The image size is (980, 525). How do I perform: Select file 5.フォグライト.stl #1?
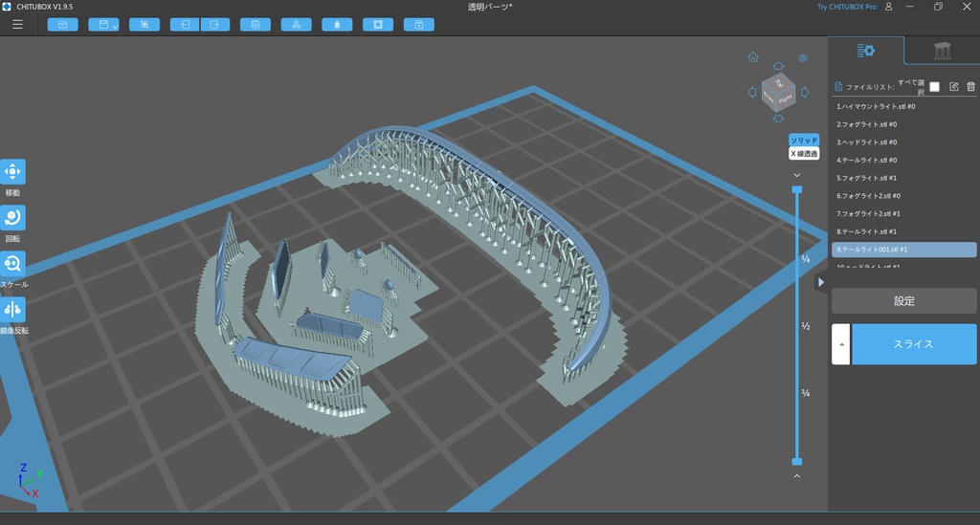pos(903,178)
